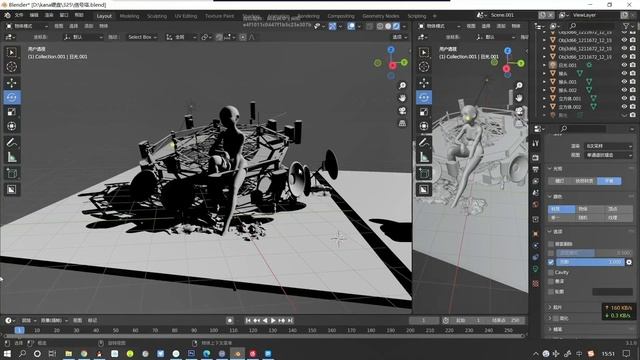Image resolution: width=640 pixels, height=360 pixels.
Task: Toggle visibility eye of 日光.001
Action: click(624, 65)
